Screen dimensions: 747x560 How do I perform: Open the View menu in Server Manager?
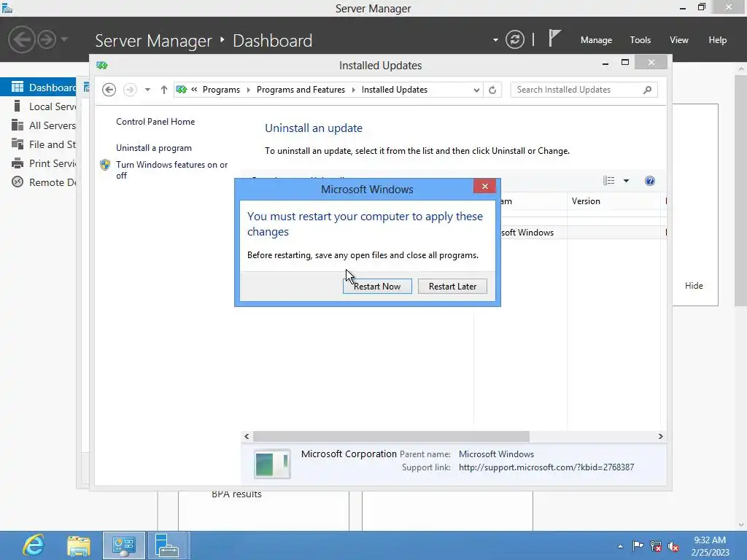(678, 40)
